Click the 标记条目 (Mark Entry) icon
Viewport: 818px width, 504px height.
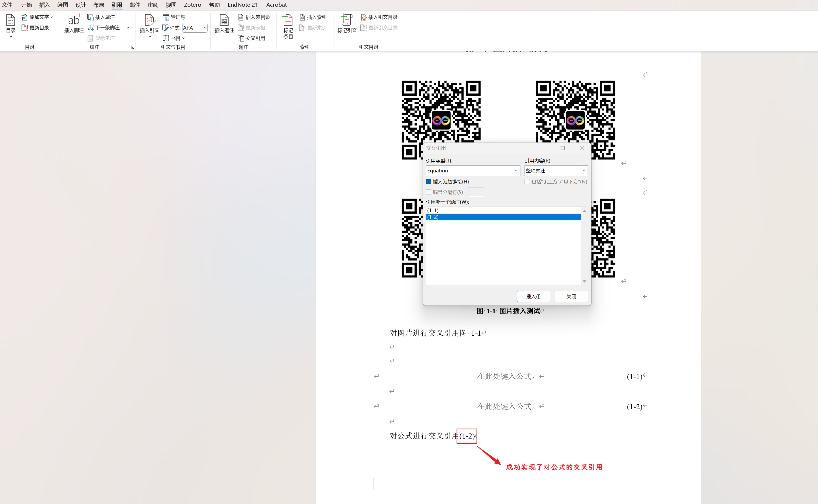click(x=288, y=26)
